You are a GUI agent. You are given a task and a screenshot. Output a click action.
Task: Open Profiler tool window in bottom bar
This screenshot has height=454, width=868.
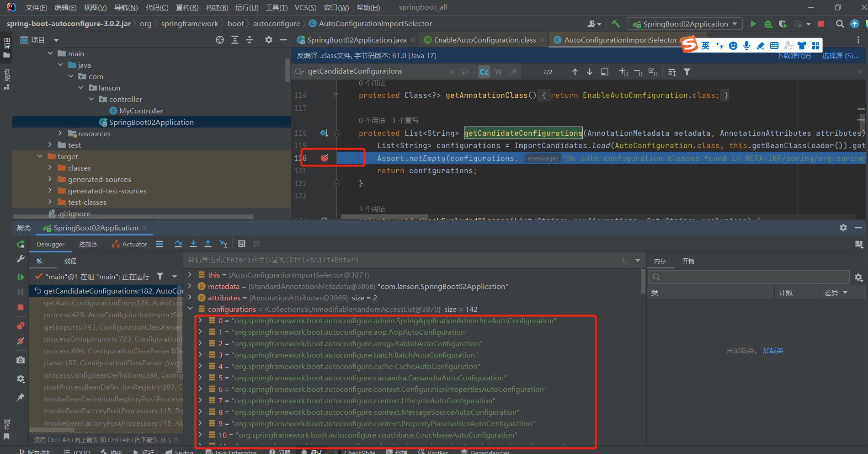(433, 452)
